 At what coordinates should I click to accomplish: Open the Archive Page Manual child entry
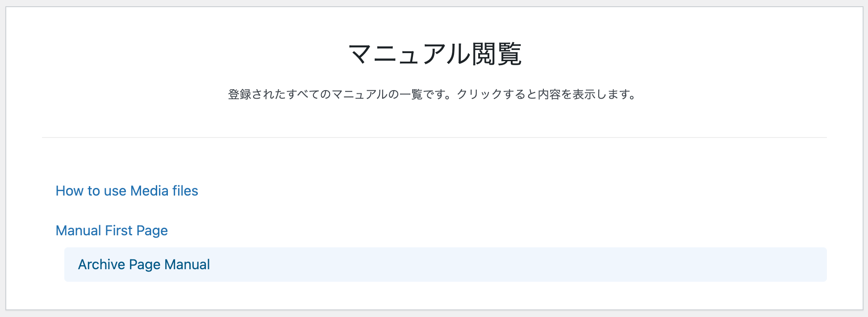pos(144,264)
